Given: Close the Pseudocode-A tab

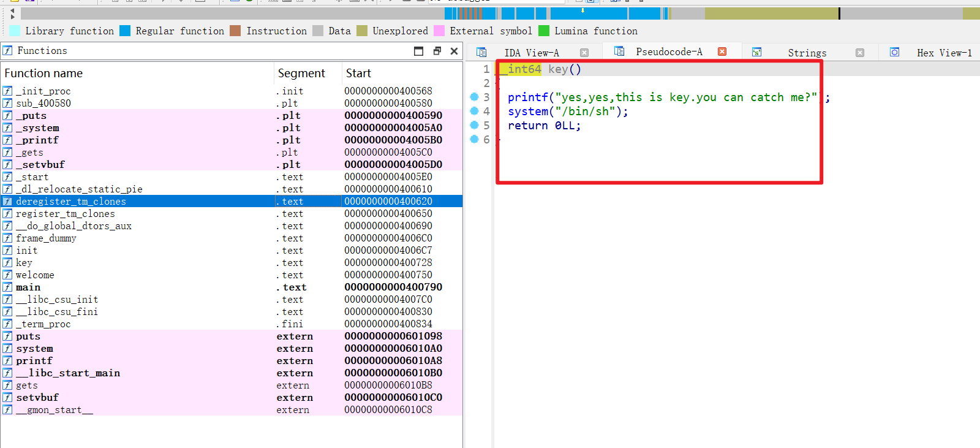Looking at the screenshot, I should coord(722,51).
